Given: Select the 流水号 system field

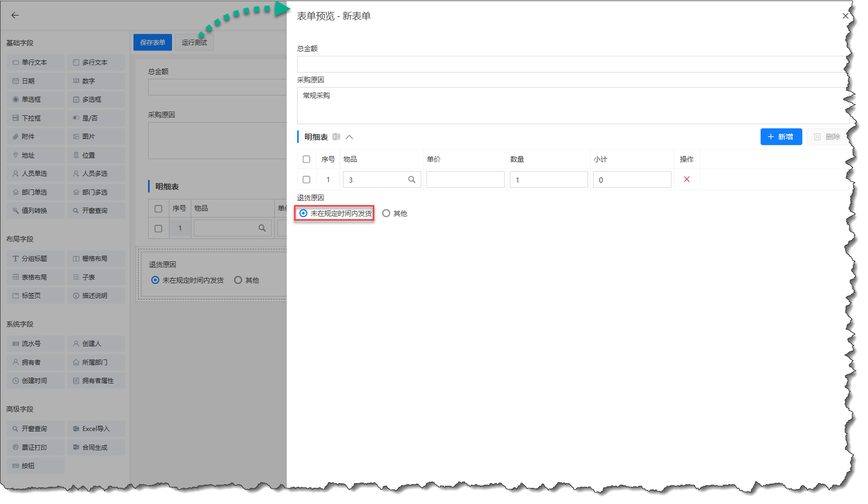Looking at the screenshot, I should [x=35, y=344].
